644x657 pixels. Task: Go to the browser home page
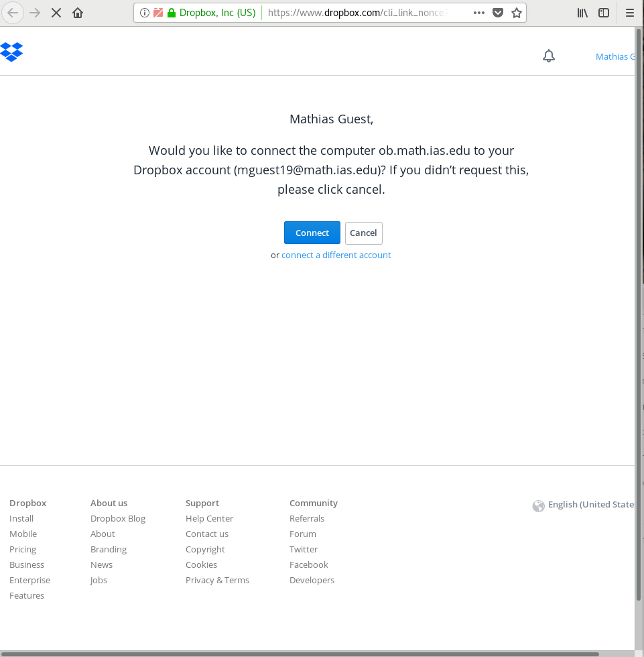click(x=78, y=13)
